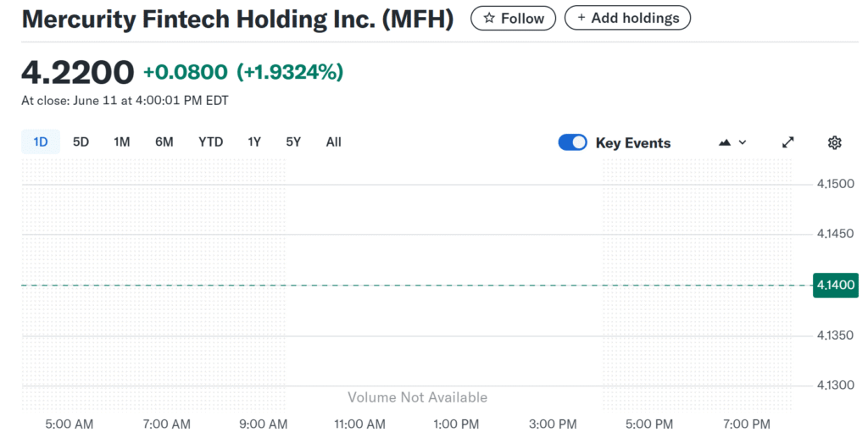Click the star icon in Follow button
Screen dimensions: 868x438
[489, 19]
